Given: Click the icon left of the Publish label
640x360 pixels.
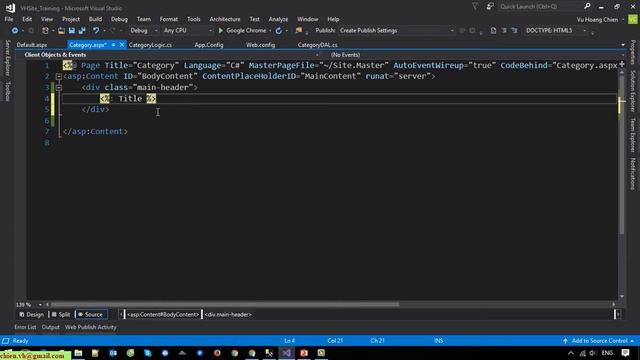Looking at the screenshot, I should click(299, 31).
